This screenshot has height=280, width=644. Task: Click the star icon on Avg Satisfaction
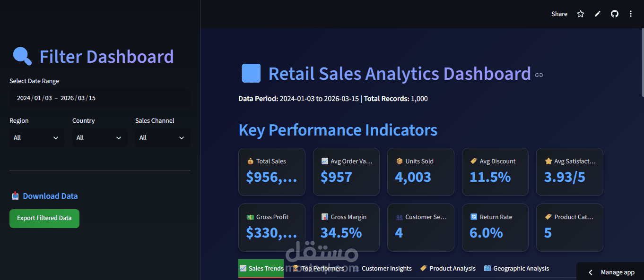coord(548,161)
